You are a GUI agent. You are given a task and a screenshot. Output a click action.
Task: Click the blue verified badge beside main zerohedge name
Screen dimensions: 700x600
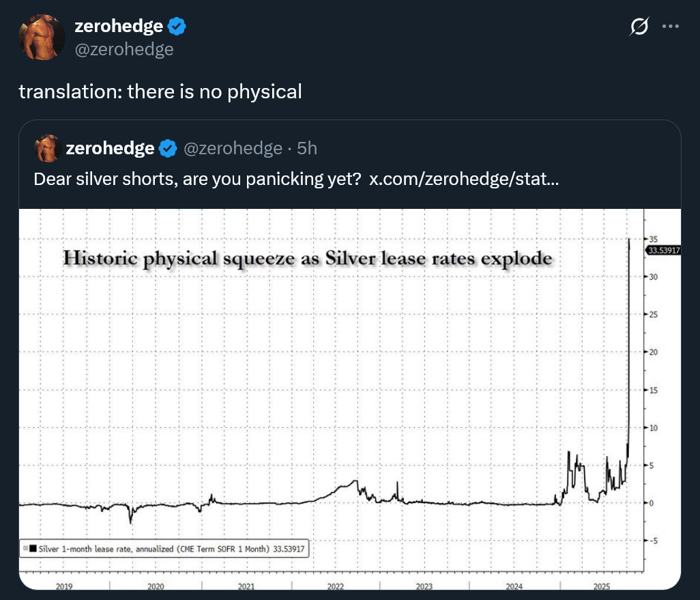point(177,27)
